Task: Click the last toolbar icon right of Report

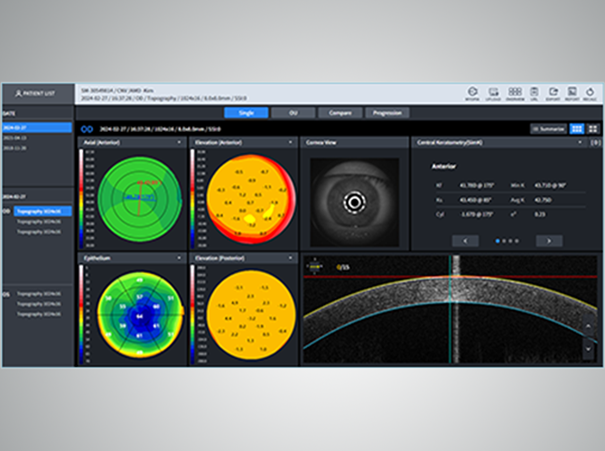Action: (590, 94)
